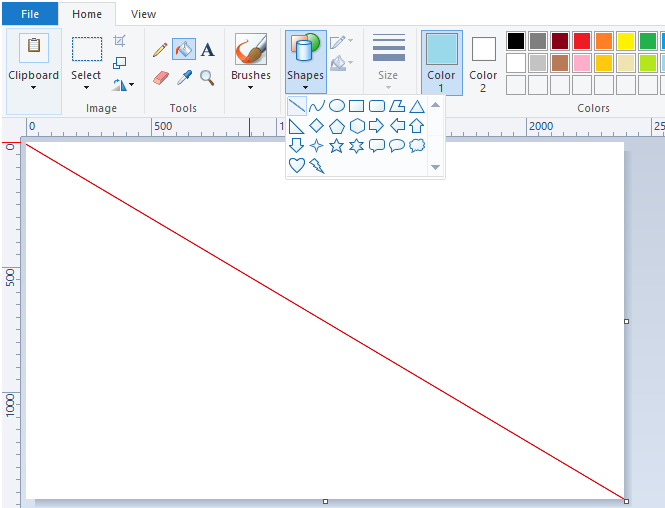Pick the yellow color swatch
This screenshot has width=665, height=508.
click(626, 41)
